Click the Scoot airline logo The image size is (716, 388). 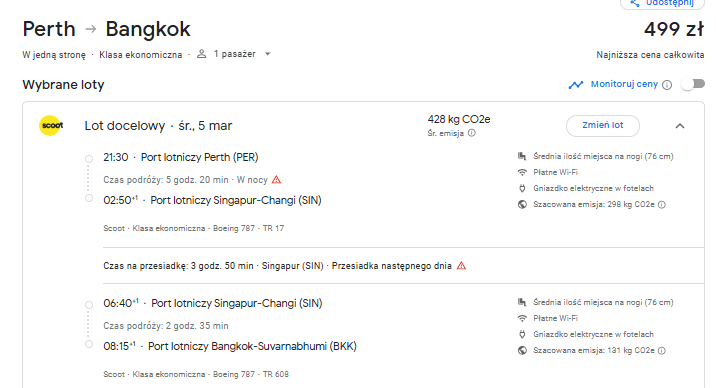tap(51, 126)
